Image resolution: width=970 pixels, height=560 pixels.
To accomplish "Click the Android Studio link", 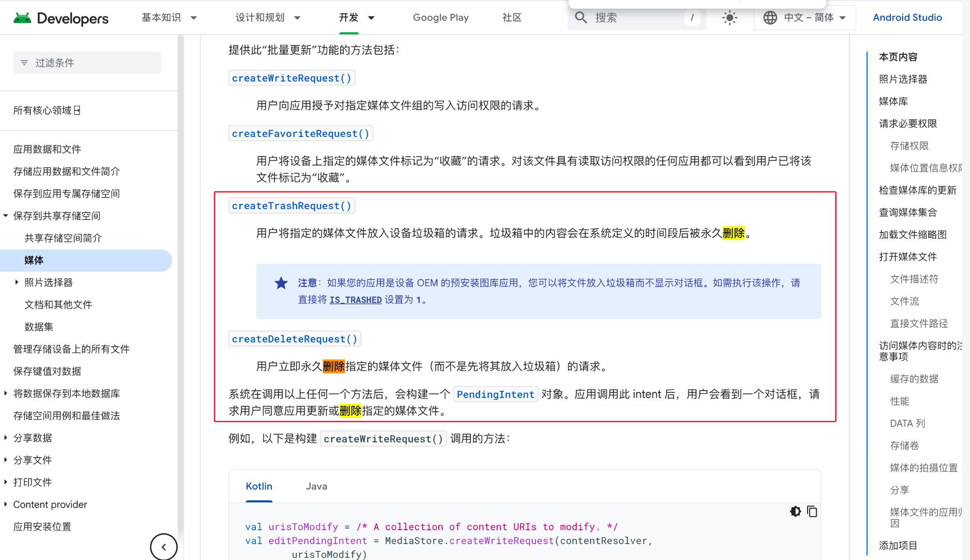I will [x=907, y=18].
